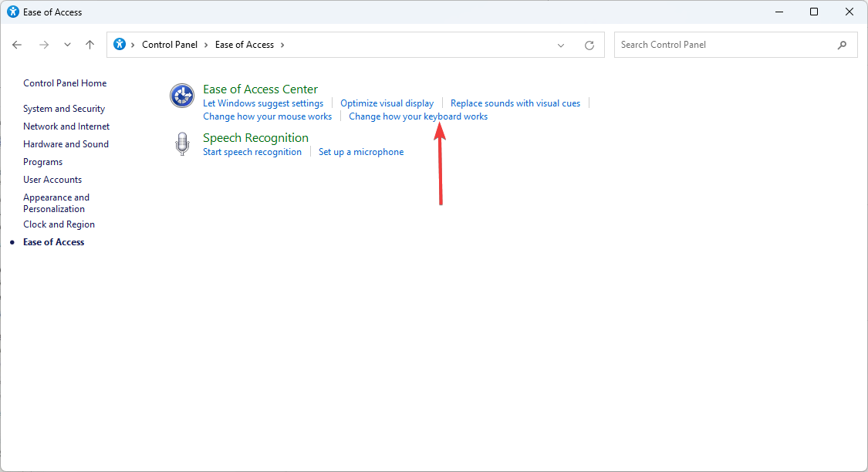
Task: Expand the address bar history dropdown
Action: (561, 46)
